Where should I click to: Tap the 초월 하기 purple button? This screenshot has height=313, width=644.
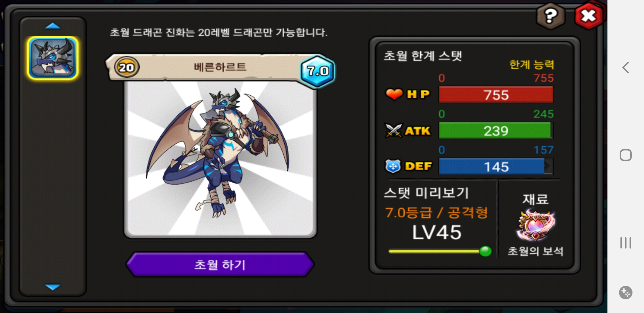[x=220, y=264]
